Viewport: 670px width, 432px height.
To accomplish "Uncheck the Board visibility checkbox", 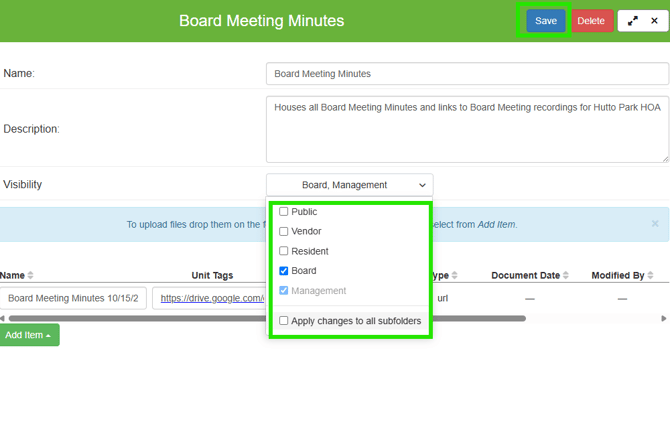I will click(x=284, y=271).
